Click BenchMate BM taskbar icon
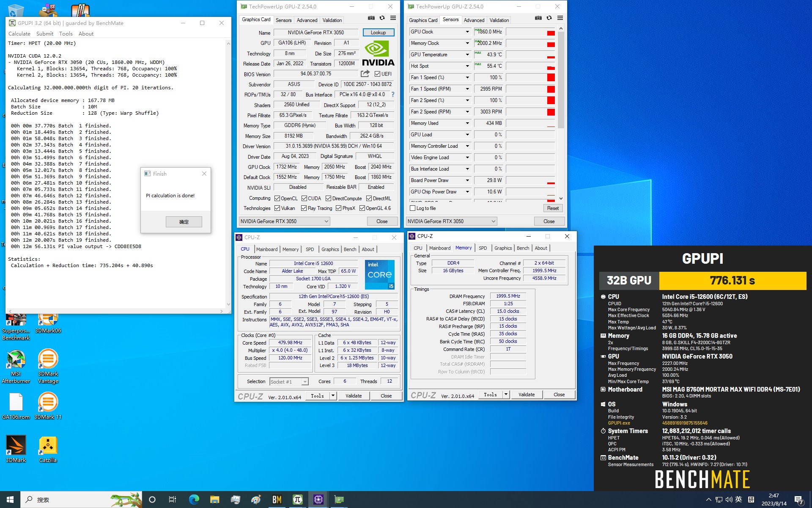 277,500
